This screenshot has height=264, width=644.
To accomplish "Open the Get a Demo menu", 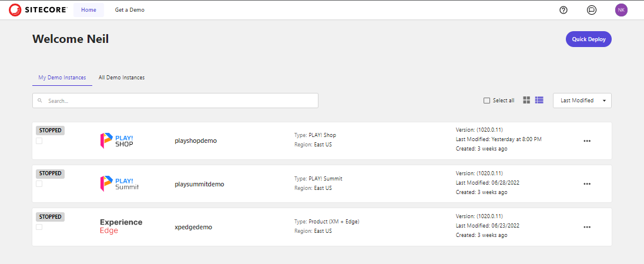I will (130, 10).
